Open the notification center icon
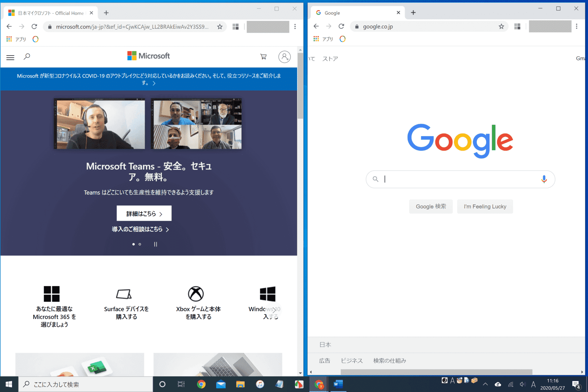588x392 pixels. 576,384
